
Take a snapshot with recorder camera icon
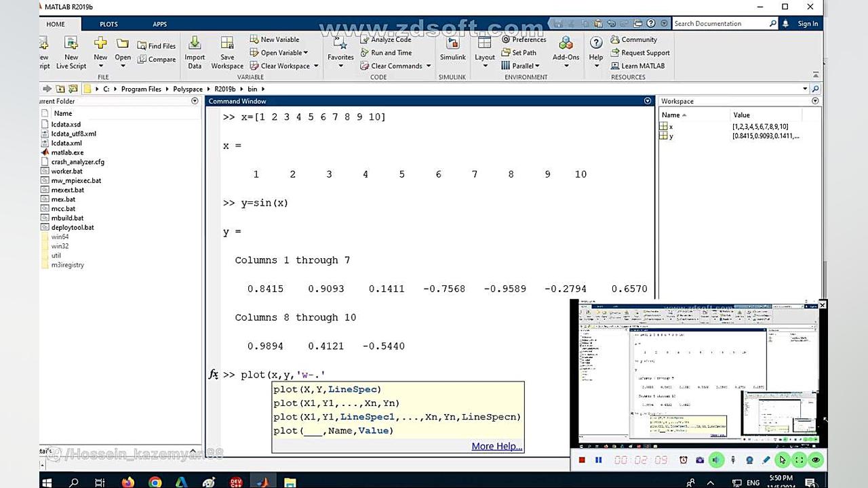click(x=700, y=460)
